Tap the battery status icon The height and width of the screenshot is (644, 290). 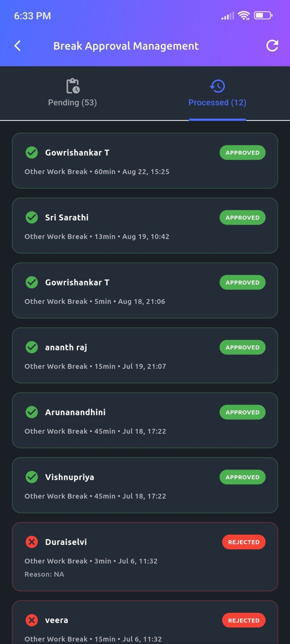point(263,15)
